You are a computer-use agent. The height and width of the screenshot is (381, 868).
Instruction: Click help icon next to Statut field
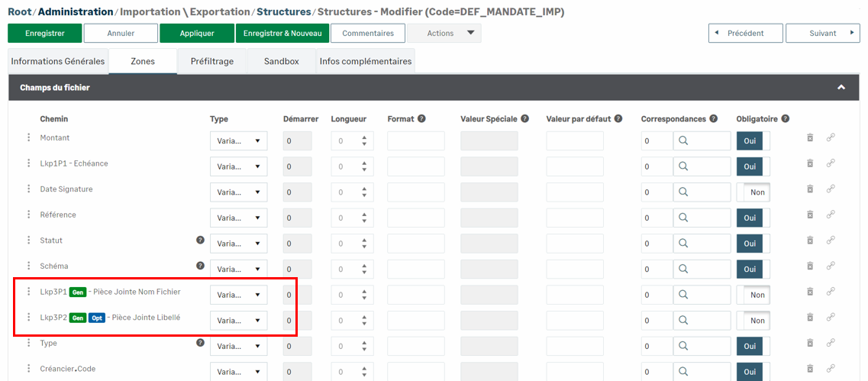coord(201,241)
